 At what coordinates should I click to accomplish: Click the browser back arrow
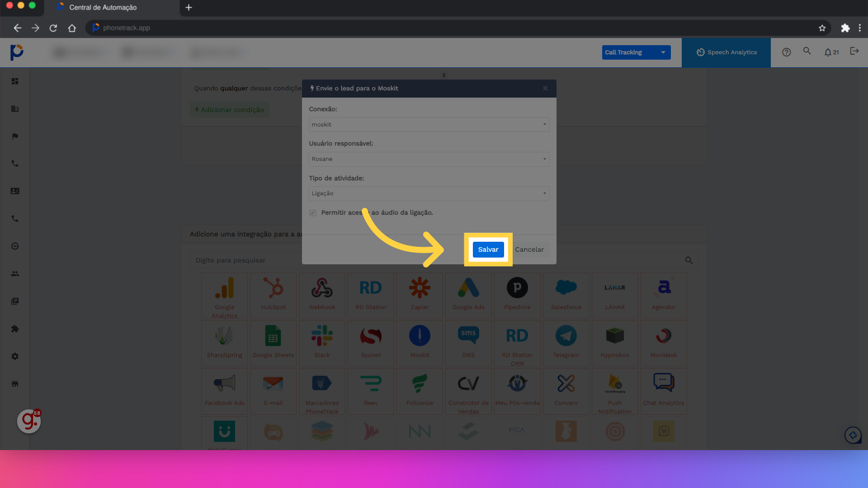coord(17,28)
